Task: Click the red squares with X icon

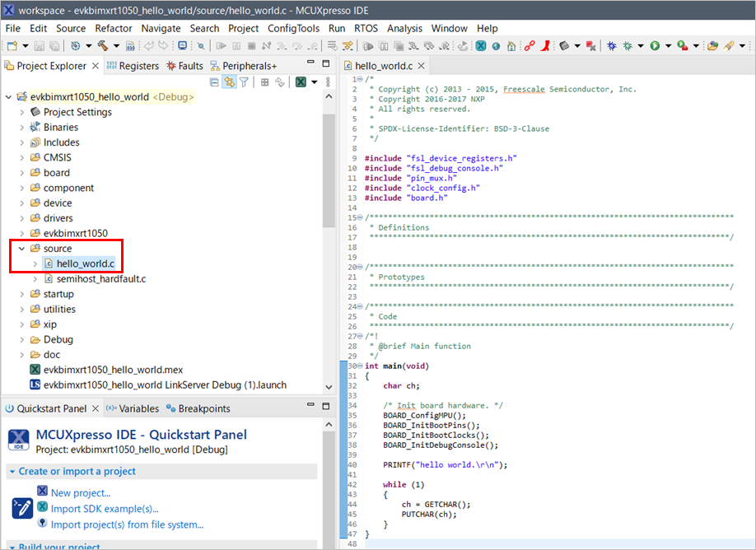Action: point(590,46)
